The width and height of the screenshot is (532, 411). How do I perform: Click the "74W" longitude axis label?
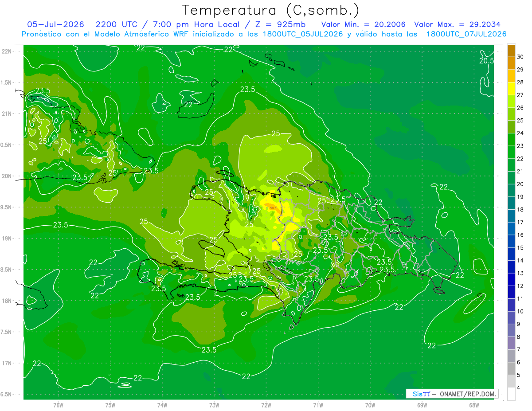[x=162, y=405]
